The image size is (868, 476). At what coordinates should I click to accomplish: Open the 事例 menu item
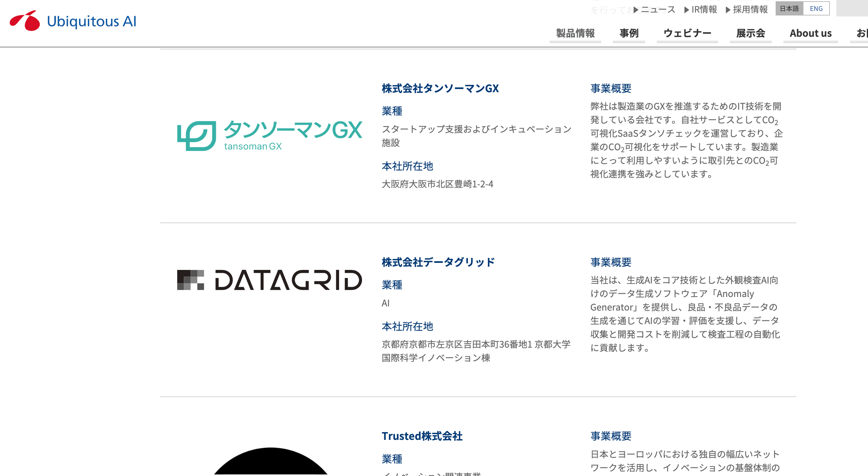pos(629,33)
